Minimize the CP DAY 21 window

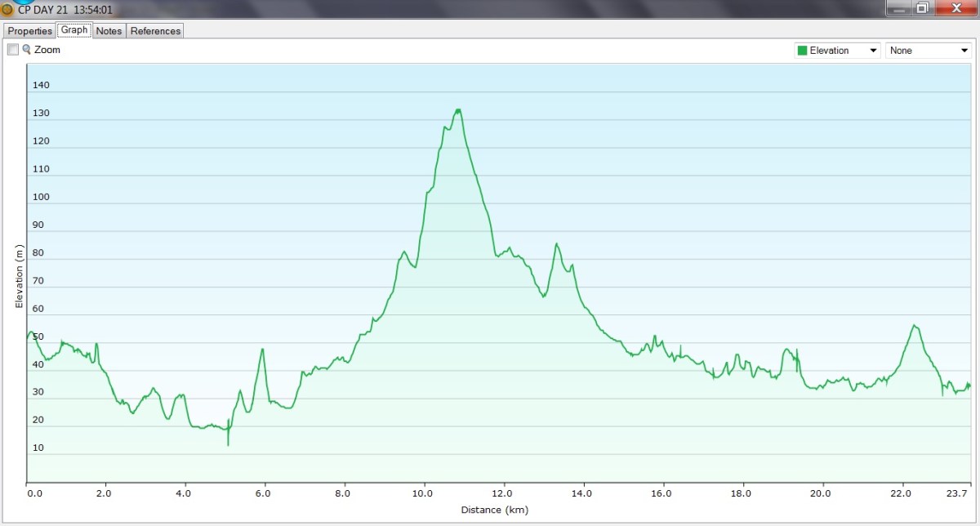click(898, 8)
